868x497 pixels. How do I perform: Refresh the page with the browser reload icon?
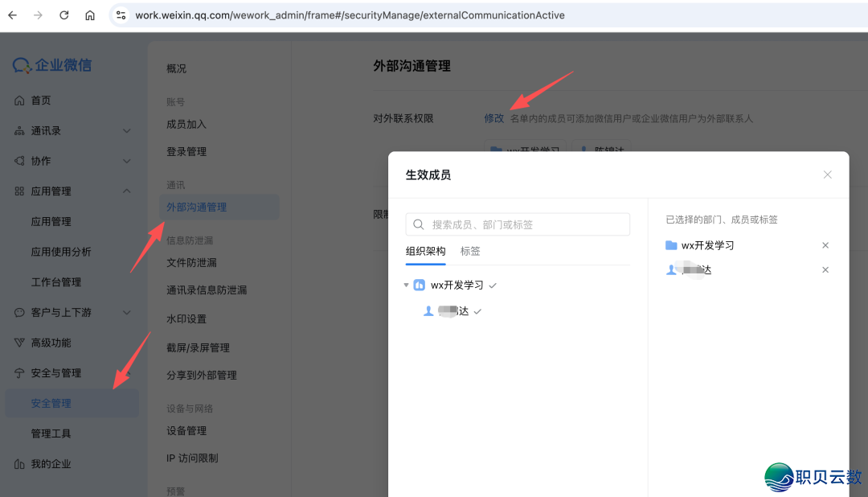pos(63,14)
